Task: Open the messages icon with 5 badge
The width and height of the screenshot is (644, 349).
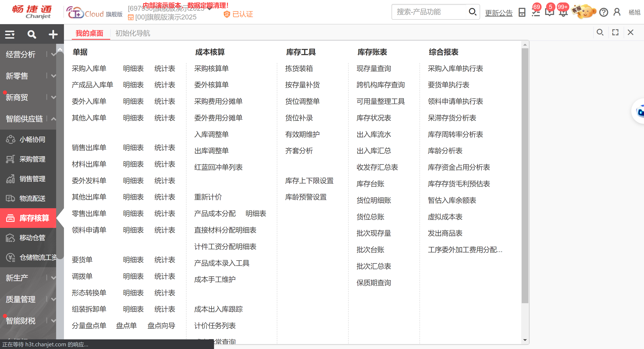Action: 549,12
